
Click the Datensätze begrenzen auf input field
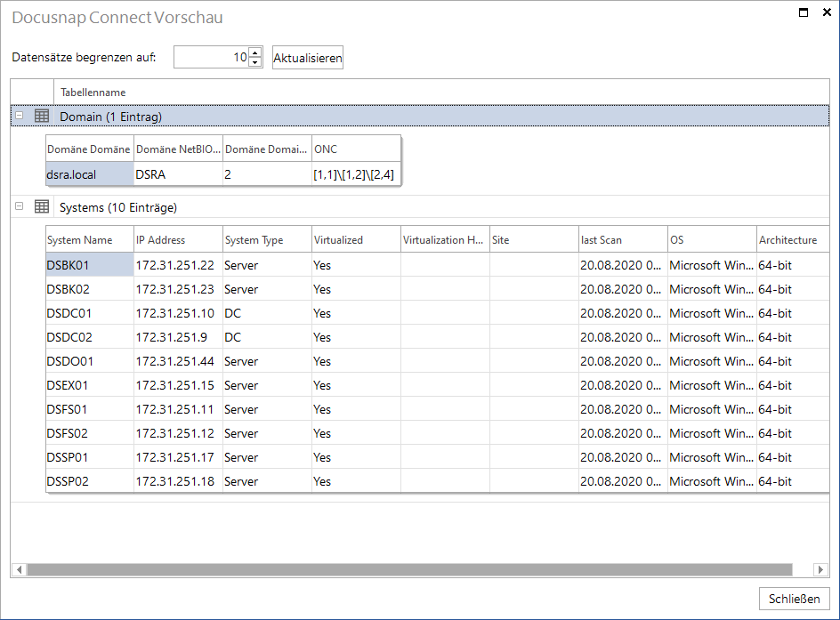click(x=212, y=57)
